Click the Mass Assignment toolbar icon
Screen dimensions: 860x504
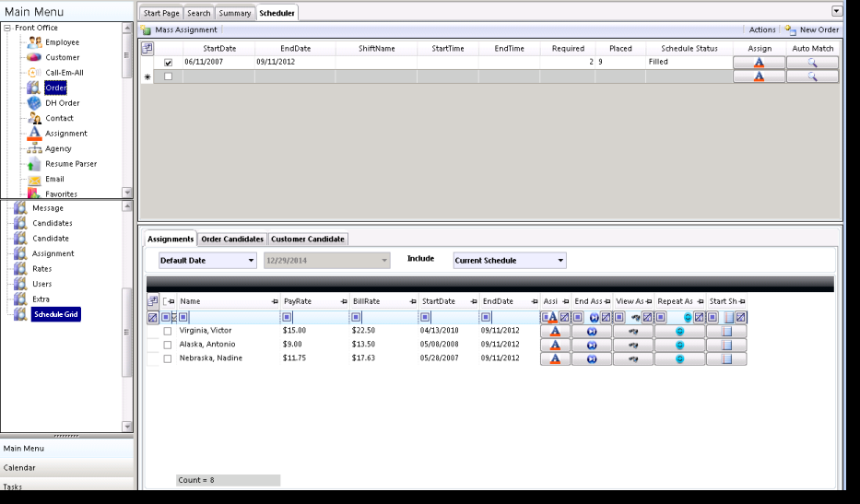coord(146,30)
